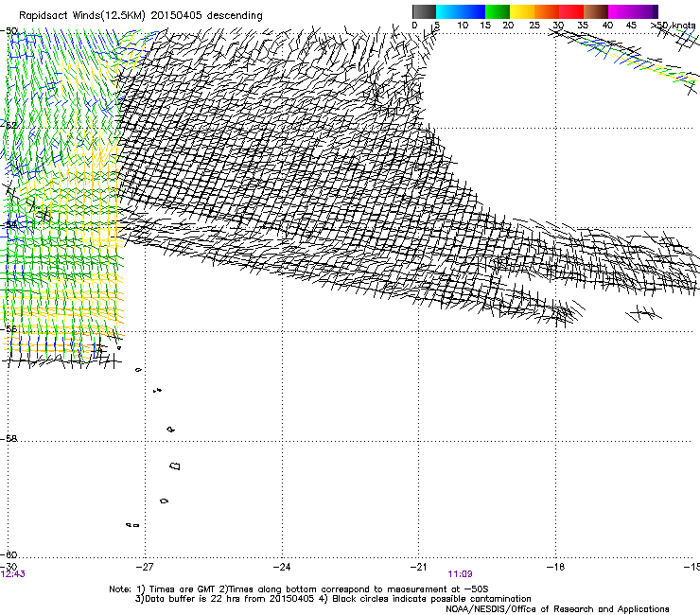
Task: Click the red 30-35 knots color swatch
Action: (x=571, y=11)
